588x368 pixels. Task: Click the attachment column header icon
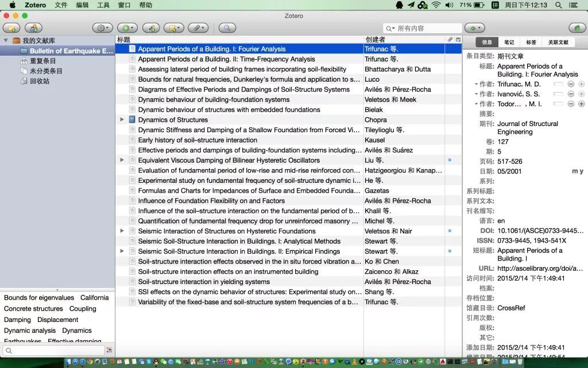coord(450,40)
